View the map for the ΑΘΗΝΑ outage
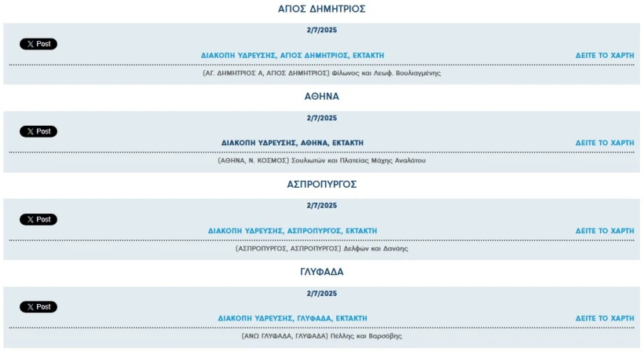Viewport: 644px width, 355px height. [605, 143]
